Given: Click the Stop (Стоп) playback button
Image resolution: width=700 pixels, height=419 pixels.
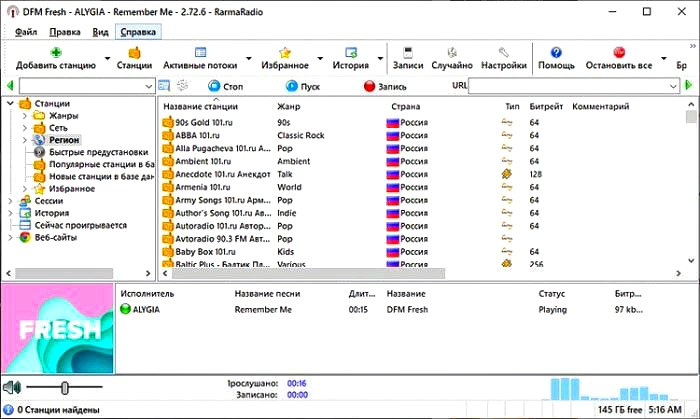Looking at the screenshot, I should [226, 86].
